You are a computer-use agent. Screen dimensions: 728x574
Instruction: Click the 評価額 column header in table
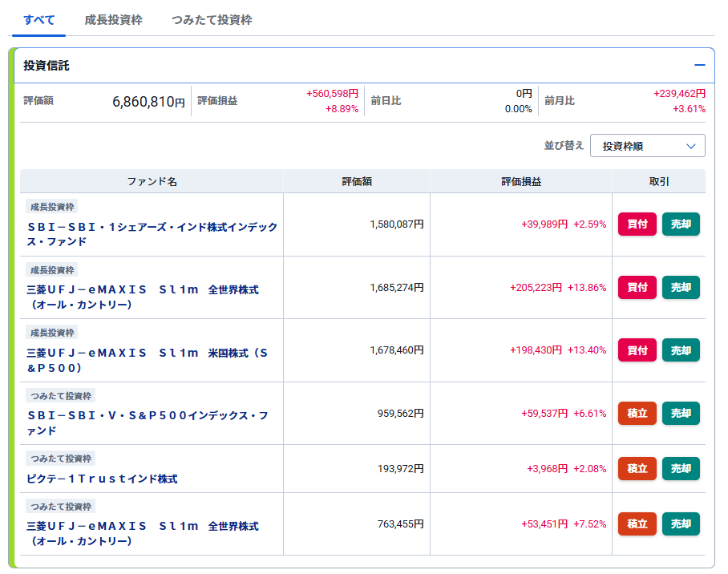[x=357, y=181]
